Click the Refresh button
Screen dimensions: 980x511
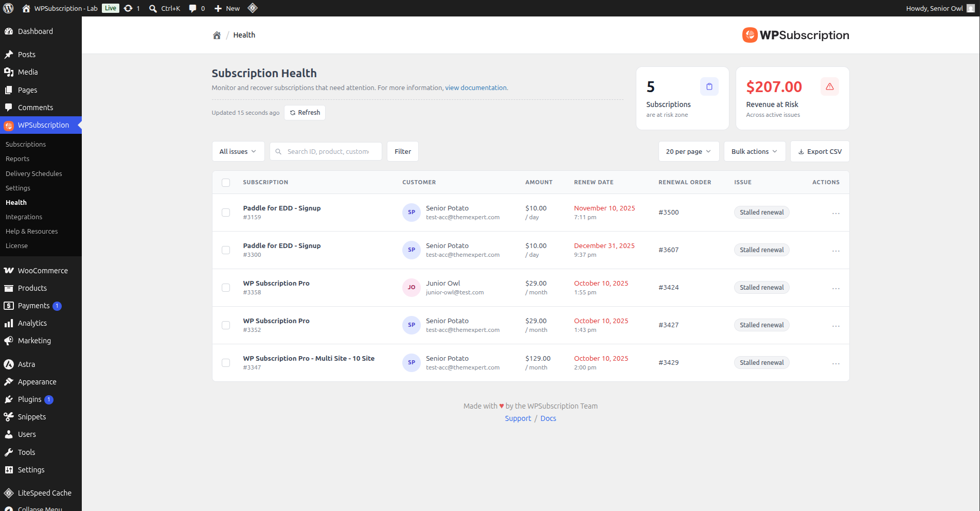point(305,113)
